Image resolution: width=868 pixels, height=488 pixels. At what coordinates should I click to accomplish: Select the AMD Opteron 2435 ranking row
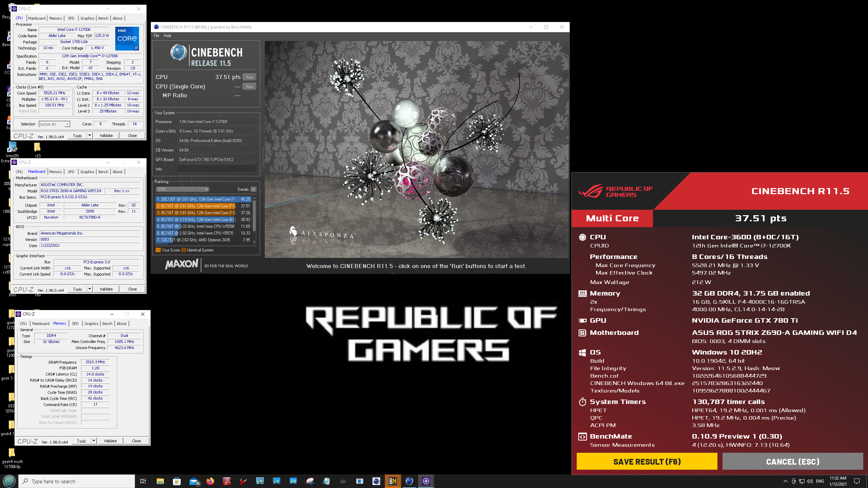click(x=203, y=240)
